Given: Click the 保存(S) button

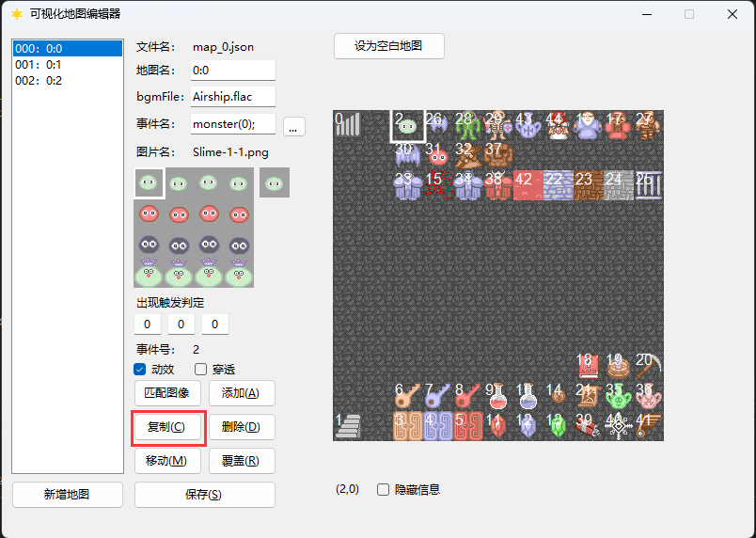Looking at the screenshot, I should coord(204,495).
